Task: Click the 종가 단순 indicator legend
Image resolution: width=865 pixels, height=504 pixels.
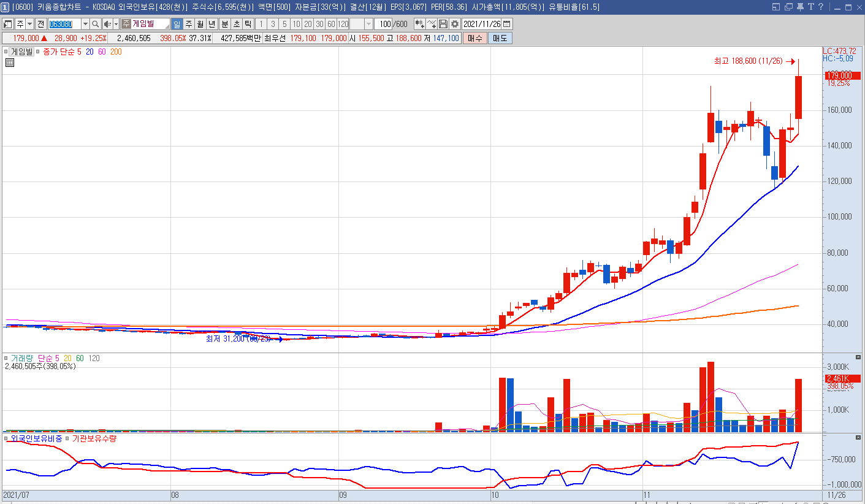Action: pyautogui.click(x=58, y=52)
